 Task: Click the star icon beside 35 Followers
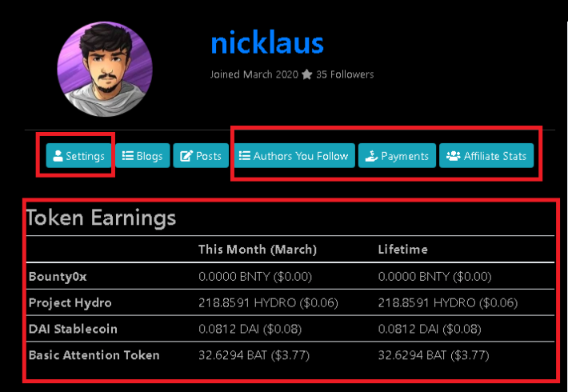pos(307,74)
